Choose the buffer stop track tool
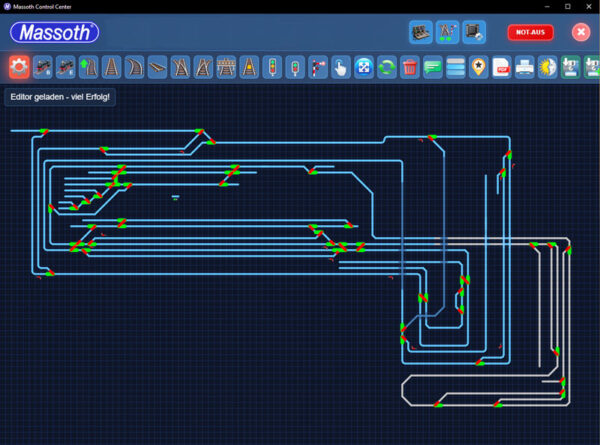This screenshot has width=600, height=445. click(x=226, y=67)
